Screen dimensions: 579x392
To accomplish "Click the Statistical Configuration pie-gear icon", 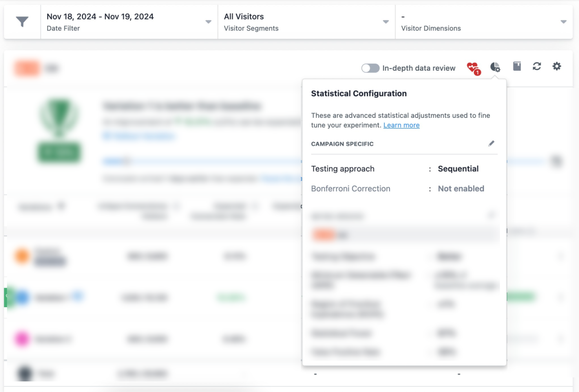I will pos(495,67).
